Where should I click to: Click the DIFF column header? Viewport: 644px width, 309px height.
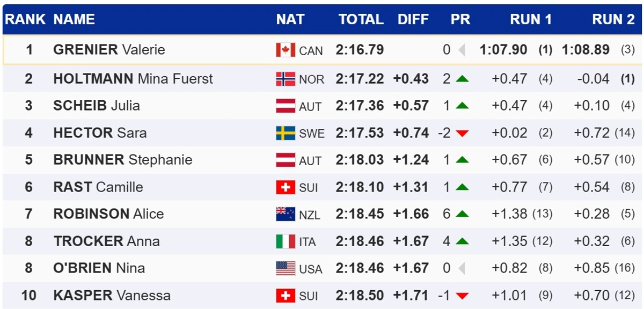coord(413,20)
